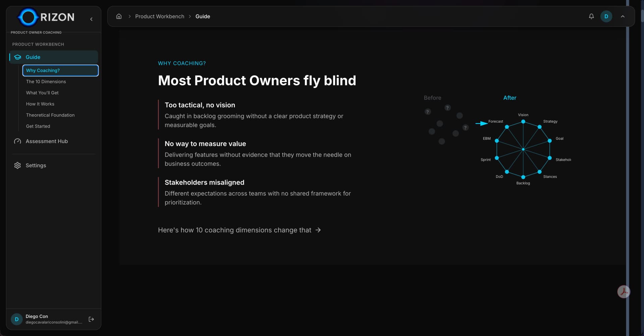
Task: Click the Rizon logo
Action: coord(46,17)
